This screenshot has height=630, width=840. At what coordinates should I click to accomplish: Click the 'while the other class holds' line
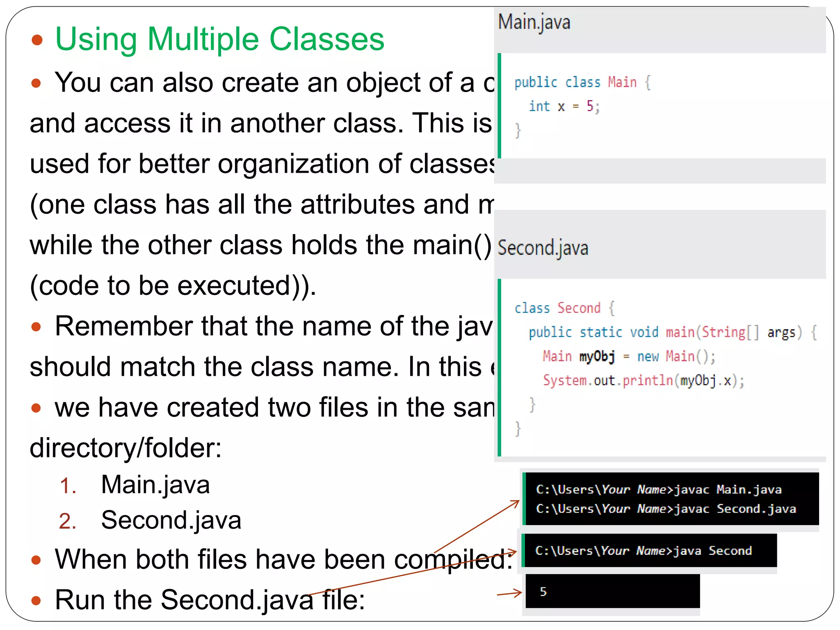[260, 245]
